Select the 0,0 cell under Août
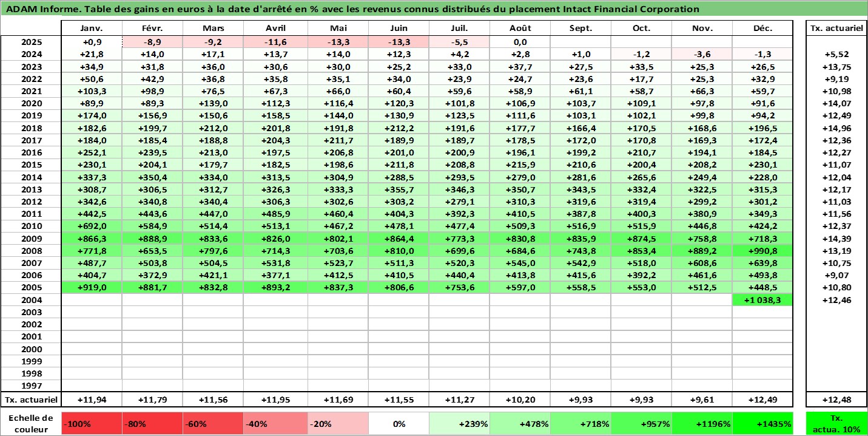Image resolution: width=868 pixels, height=436 pixels. point(520,42)
